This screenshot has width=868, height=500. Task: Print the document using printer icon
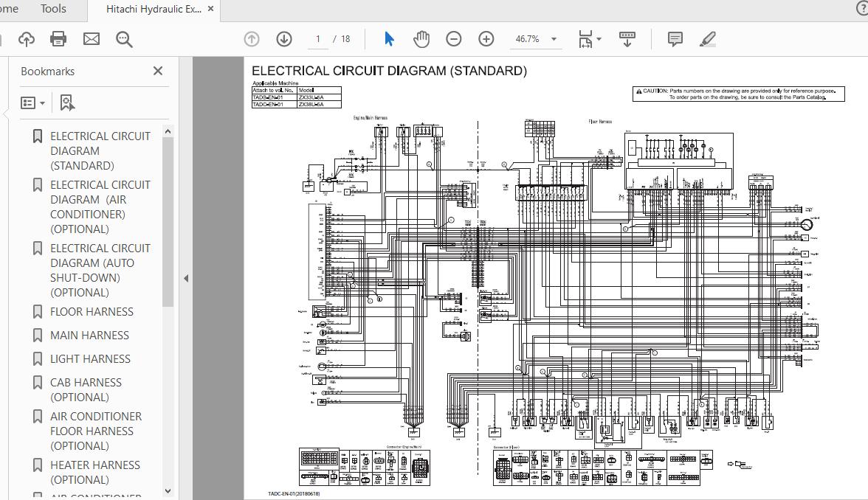coord(58,39)
